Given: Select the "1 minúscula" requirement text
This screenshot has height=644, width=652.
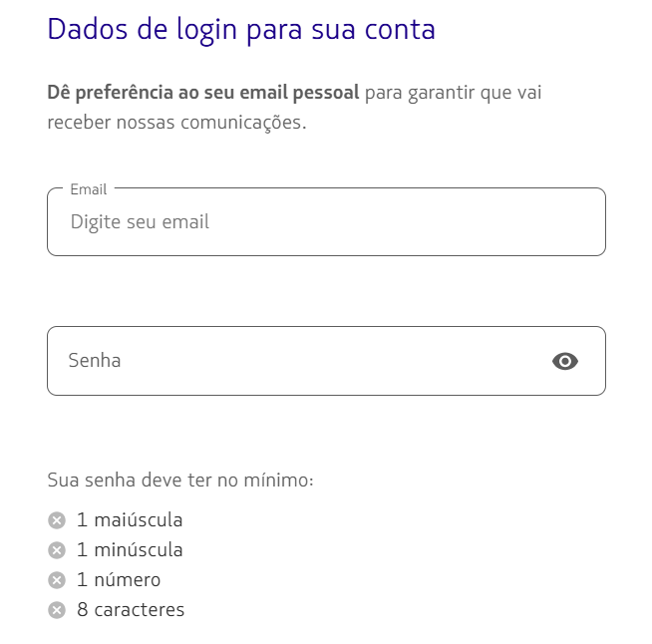Looking at the screenshot, I should click(x=130, y=549).
